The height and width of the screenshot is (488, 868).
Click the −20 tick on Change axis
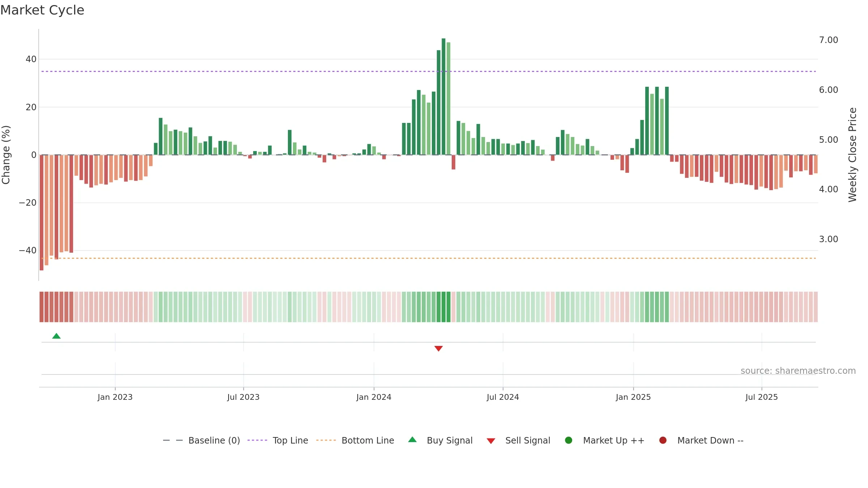[28, 202]
